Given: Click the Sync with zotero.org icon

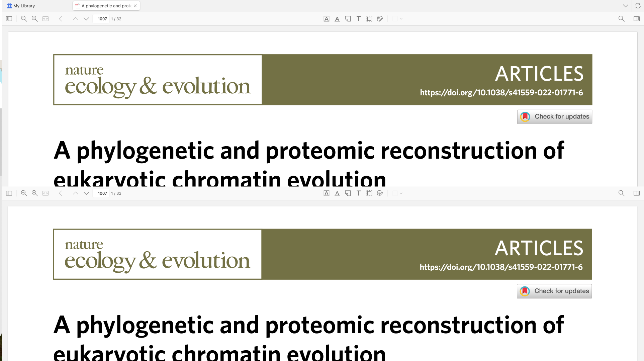Looking at the screenshot, I should pos(638,6).
